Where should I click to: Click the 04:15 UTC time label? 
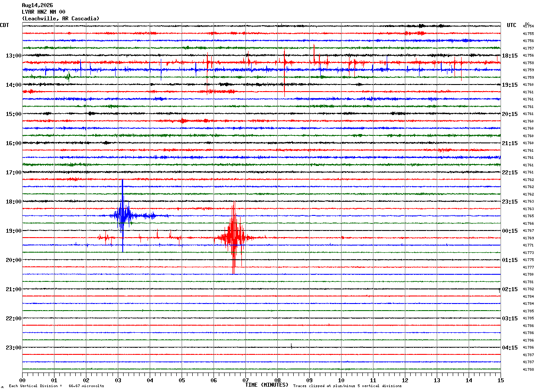[509, 347]
